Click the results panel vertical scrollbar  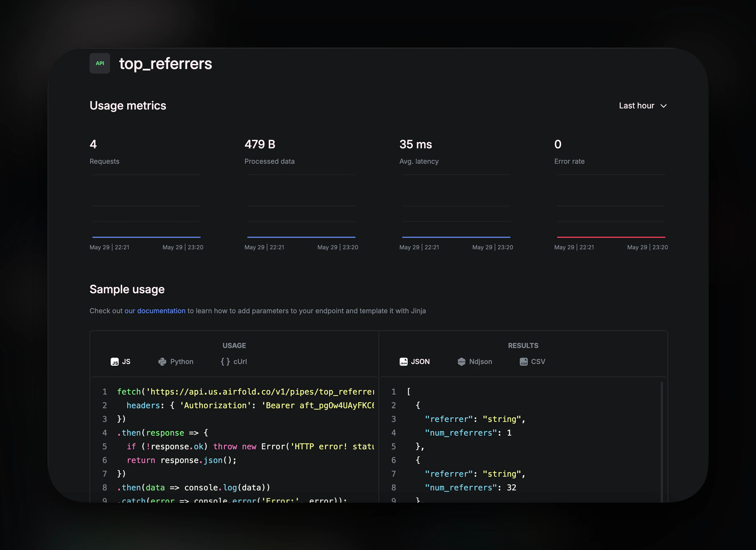pos(662,440)
